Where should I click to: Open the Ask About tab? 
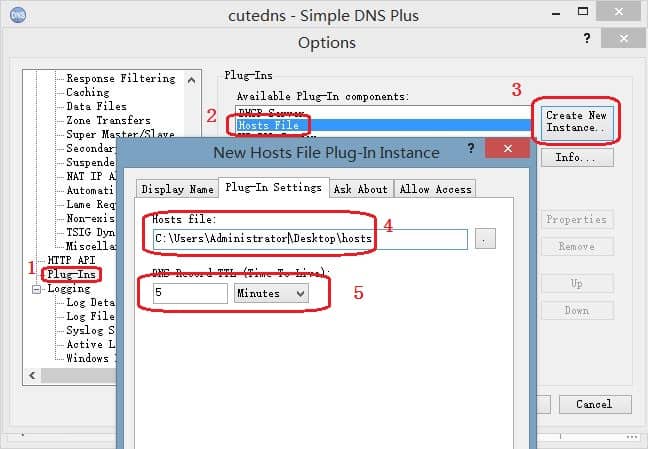click(x=360, y=189)
